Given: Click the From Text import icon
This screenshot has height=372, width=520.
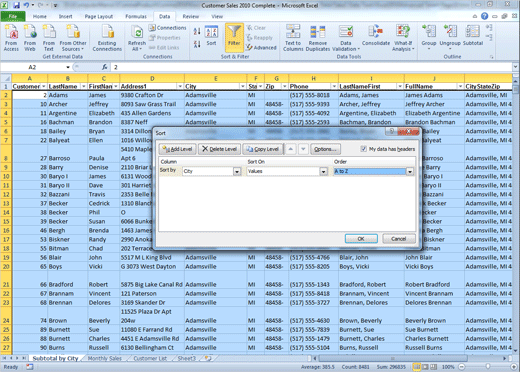Looking at the screenshot, I should pos(49,38).
